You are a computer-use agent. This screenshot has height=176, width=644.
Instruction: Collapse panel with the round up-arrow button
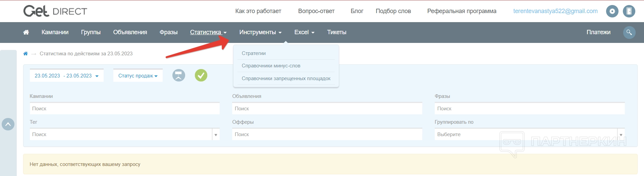(8, 124)
